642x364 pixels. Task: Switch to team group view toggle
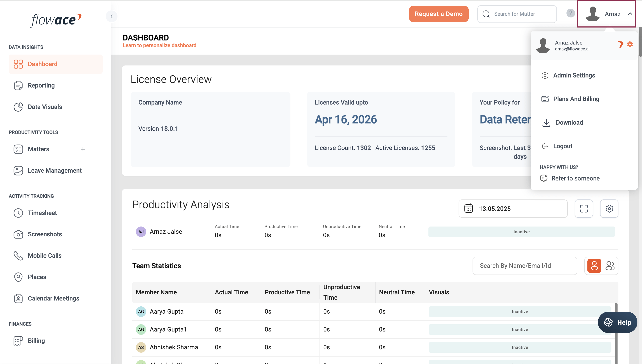(610, 266)
